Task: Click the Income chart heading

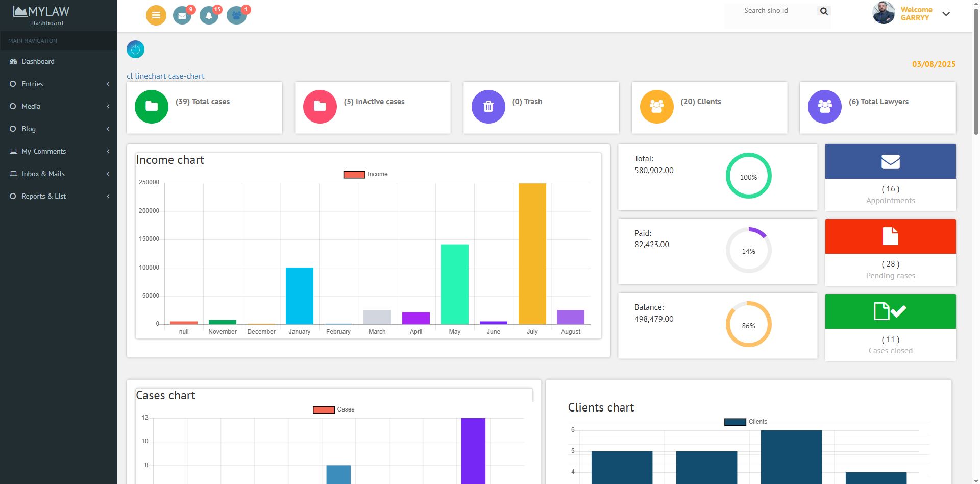Action: 170,160
